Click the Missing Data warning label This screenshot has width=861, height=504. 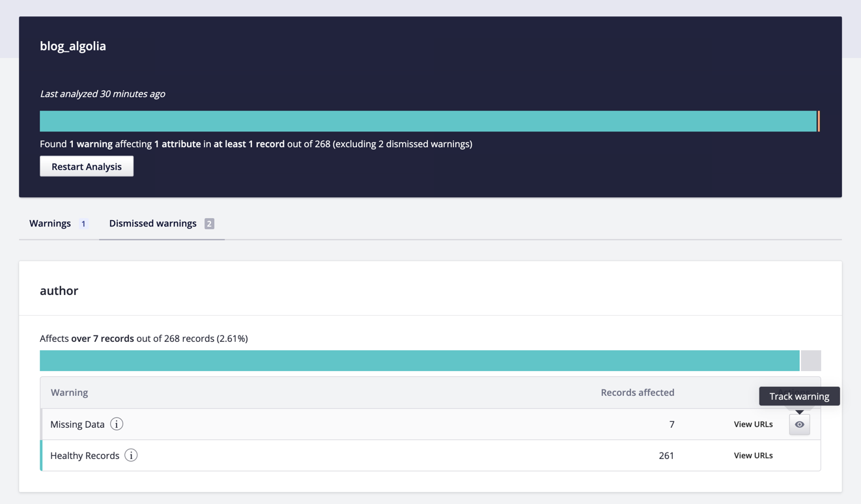(78, 424)
